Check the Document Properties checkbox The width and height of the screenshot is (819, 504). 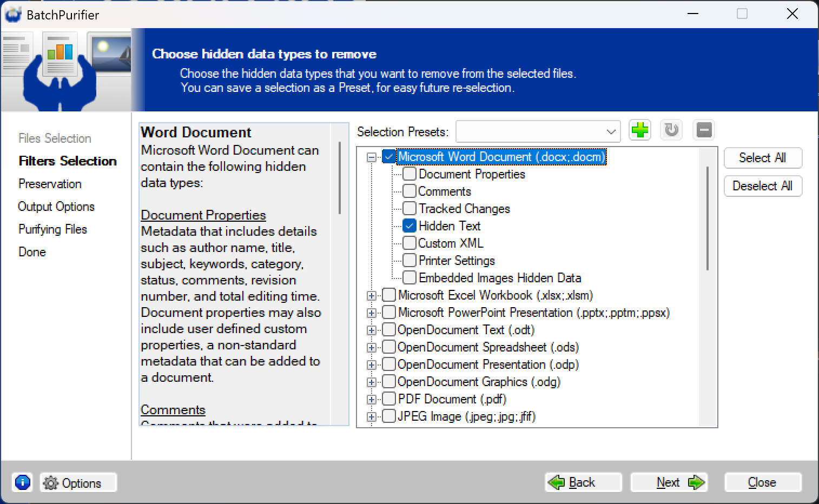click(x=409, y=174)
